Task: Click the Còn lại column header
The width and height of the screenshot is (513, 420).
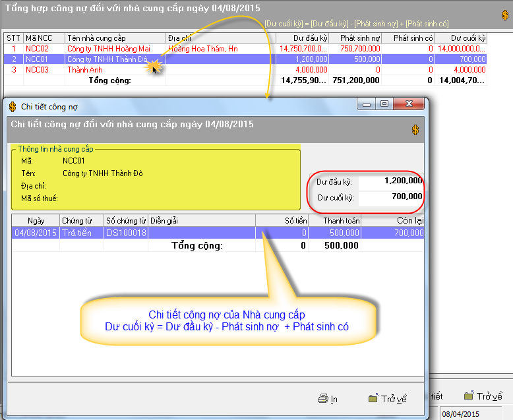Action: pyautogui.click(x=393, y=220)
